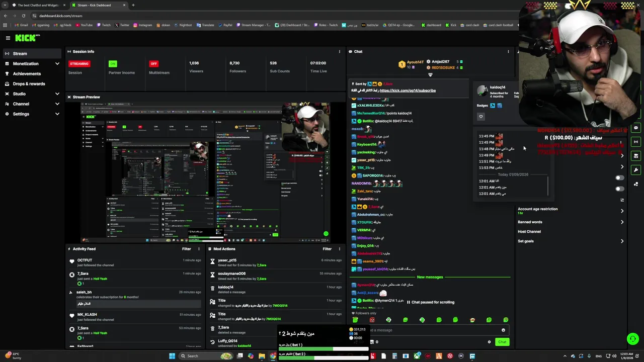The height and width of the screenshot is (362, 644).
Task: Open Set goals chevron
Action: click(x=622, y=241)
